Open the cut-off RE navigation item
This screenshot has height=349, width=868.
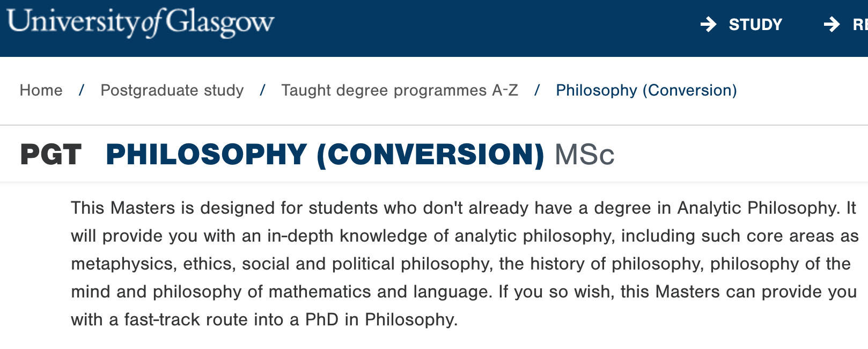pyautogui.click(x=859, y=24)
